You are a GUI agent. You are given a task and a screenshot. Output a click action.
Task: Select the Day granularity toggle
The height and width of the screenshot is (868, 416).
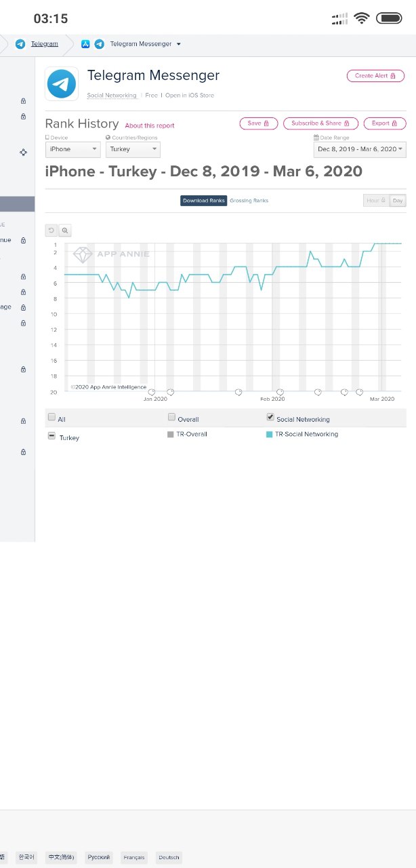tap(398, 201)
